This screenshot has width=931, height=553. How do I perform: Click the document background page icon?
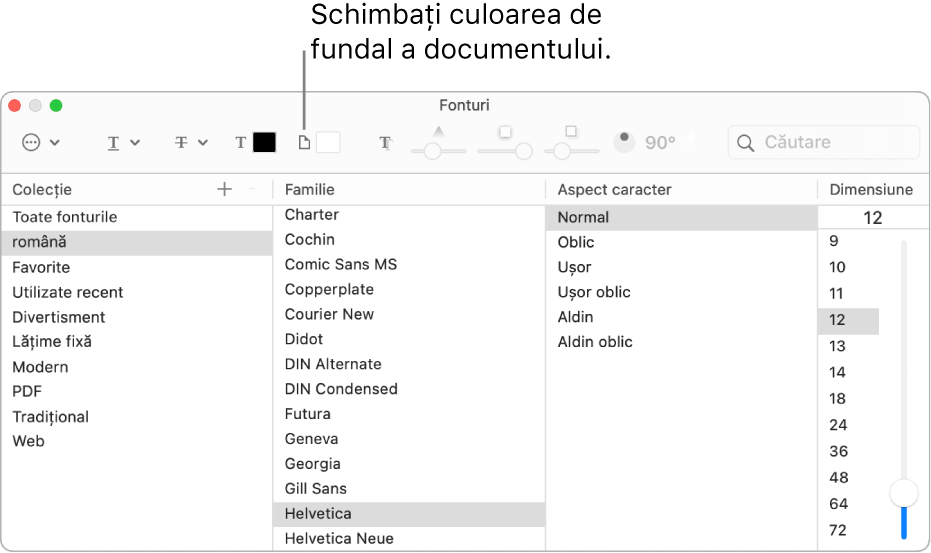(x=304, y=143)
